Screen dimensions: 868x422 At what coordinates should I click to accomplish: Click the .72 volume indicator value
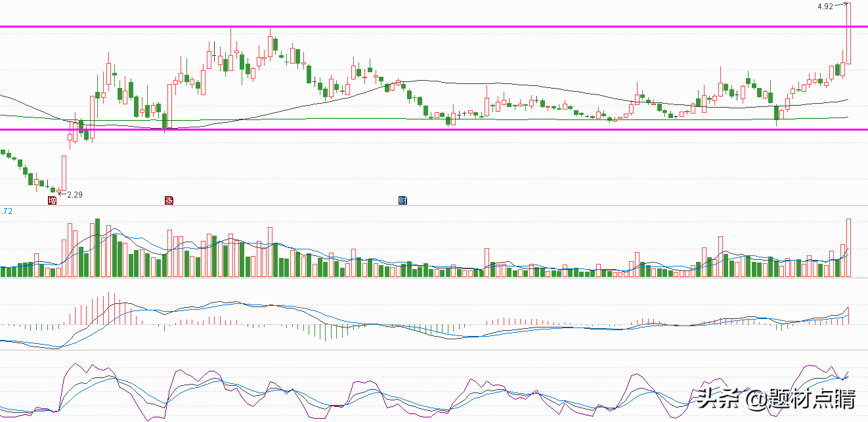point(6,211)
